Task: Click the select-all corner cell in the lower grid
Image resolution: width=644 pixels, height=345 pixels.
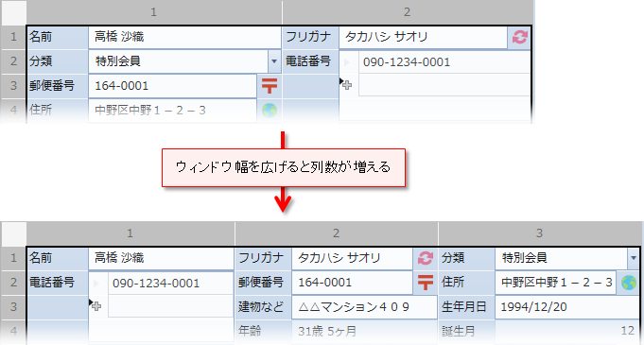Action: (13, 233)
